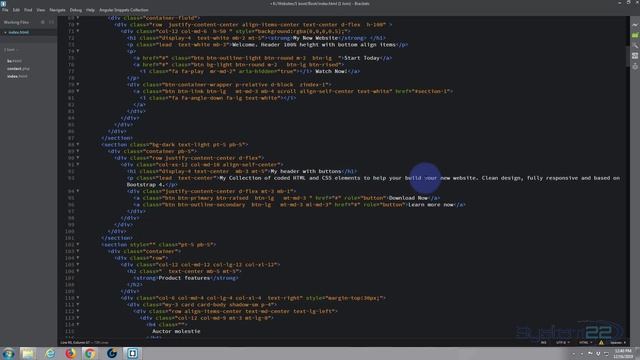640x360 pixels.
Task: Click 'Watch Now!' text in line 77
Action: point(331,71)
